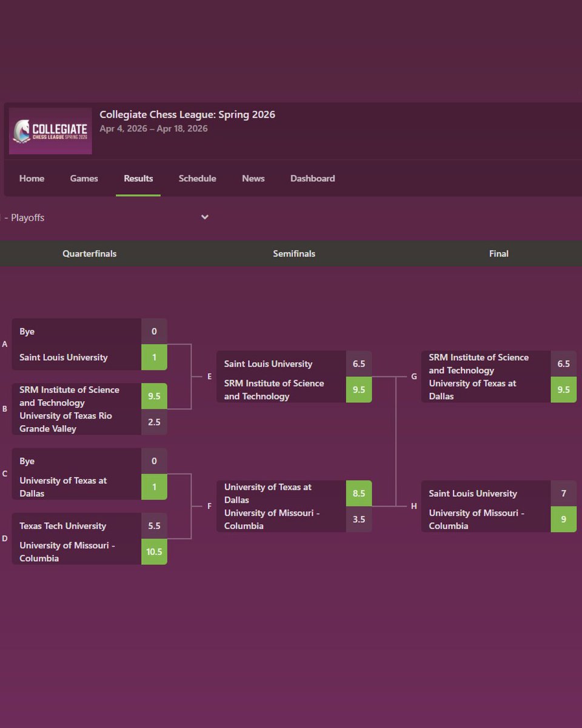Click score 6.5 in semifinal match E
The image size is (582, 728).
359,363
